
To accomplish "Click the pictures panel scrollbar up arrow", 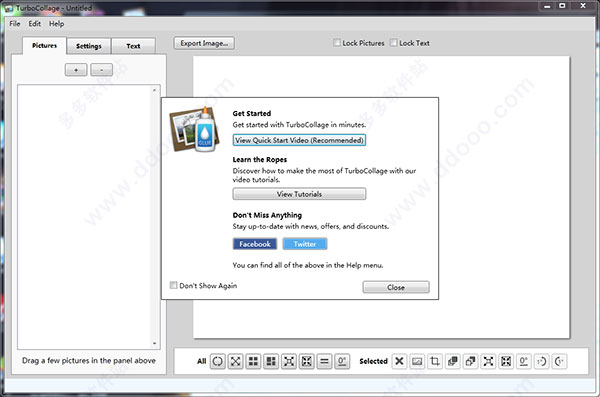I will click(155, 90).
